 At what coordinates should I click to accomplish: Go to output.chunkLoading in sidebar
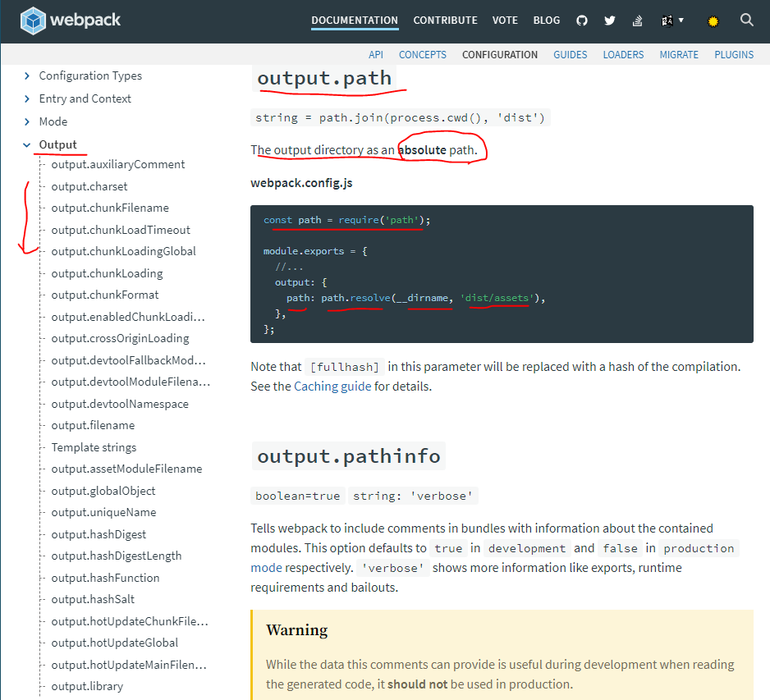[x=107, y=273]
